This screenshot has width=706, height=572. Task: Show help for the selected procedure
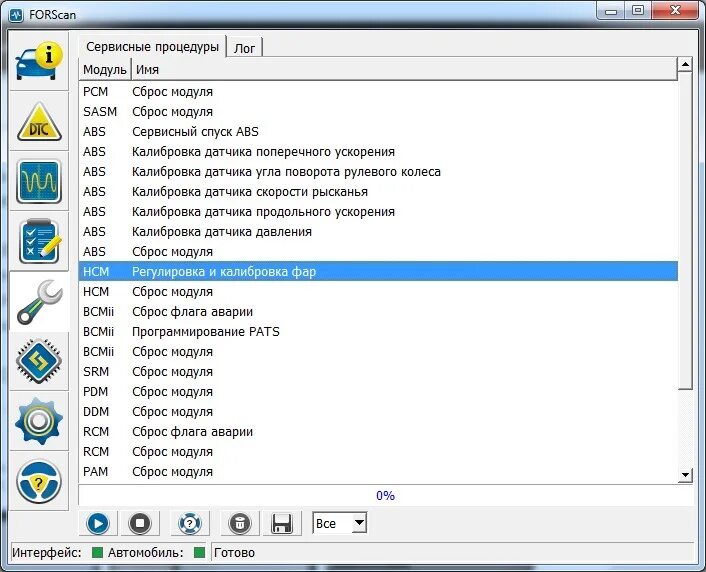(x=190, y=523)
